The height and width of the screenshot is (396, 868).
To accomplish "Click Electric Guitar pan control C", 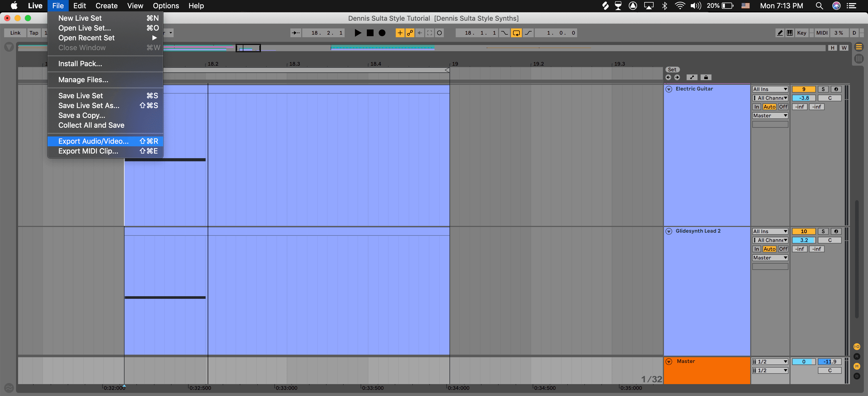I will [x=830, y=98].
